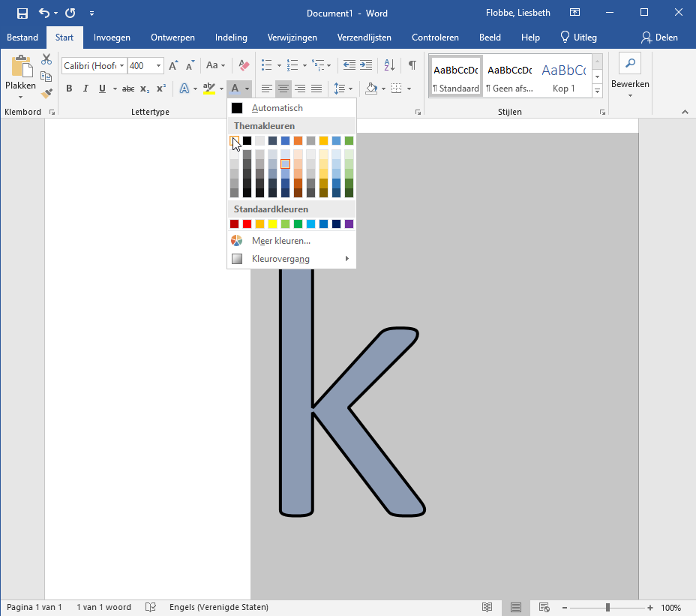Apply borders to paragraph
696x616 pixels.
(397, 89)
